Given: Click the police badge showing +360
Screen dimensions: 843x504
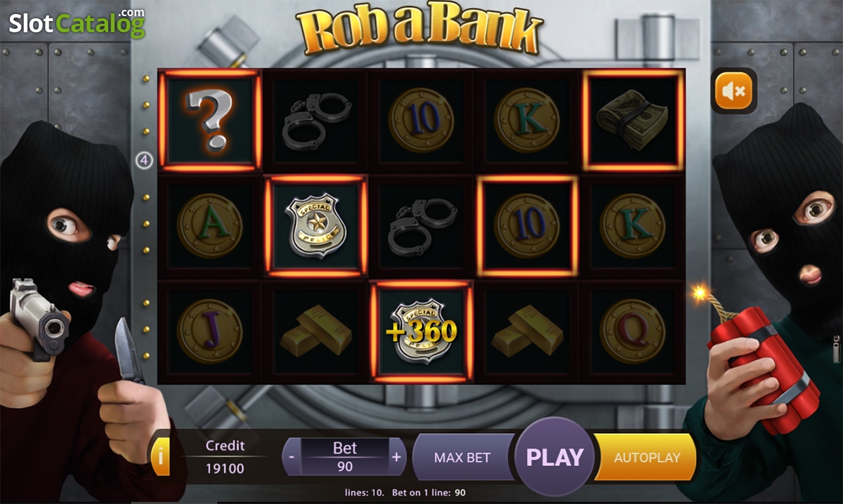Looking at the screenshot, I should click(421, 331).
